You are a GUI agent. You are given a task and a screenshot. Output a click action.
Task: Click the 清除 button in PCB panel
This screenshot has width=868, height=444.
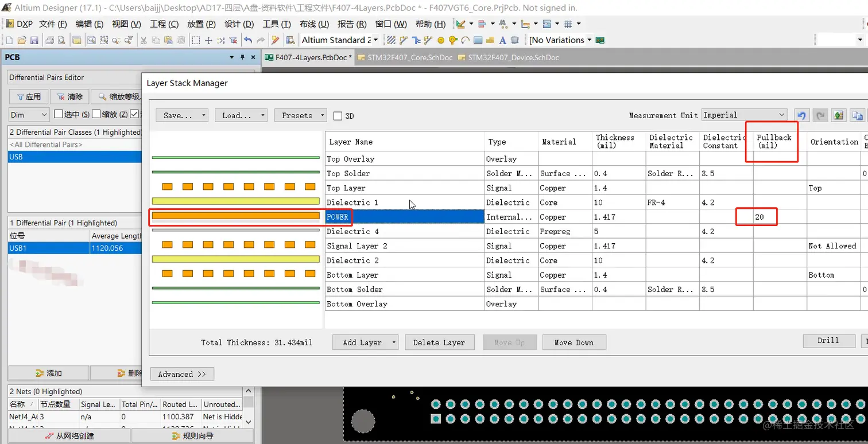69,96
